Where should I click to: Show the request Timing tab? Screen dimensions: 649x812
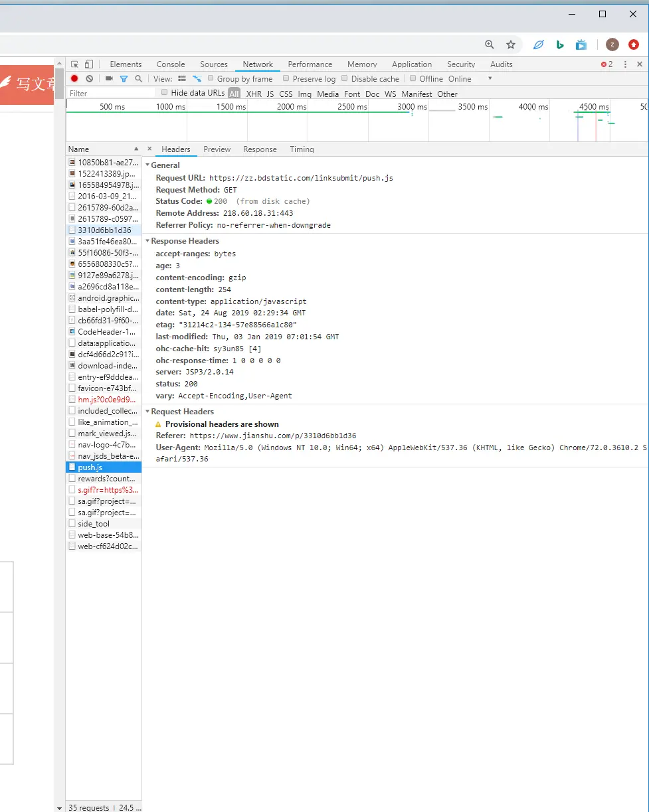302,149
